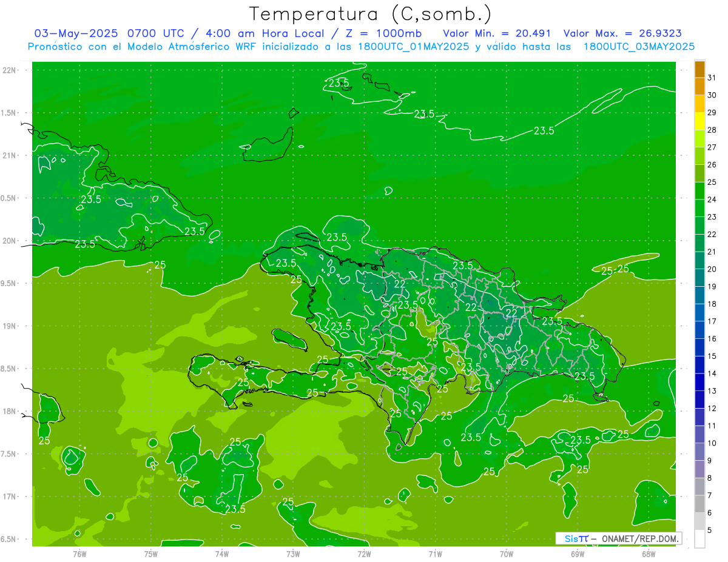Click the legend scale label "12"
728x562 pixels.
[712, 408]
